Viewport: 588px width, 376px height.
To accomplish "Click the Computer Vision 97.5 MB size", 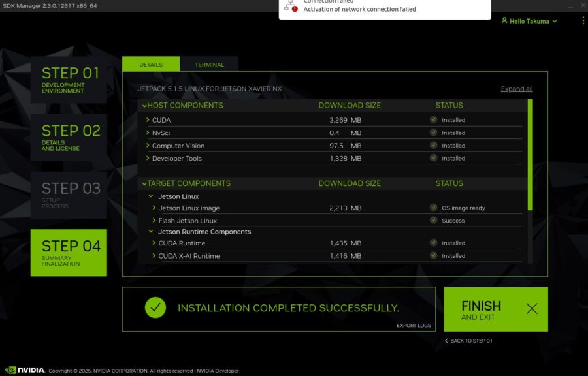I will click(346, 146).
